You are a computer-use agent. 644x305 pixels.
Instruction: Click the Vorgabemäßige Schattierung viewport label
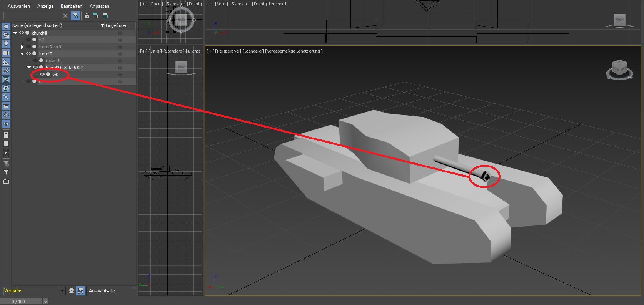coord(294,51)
